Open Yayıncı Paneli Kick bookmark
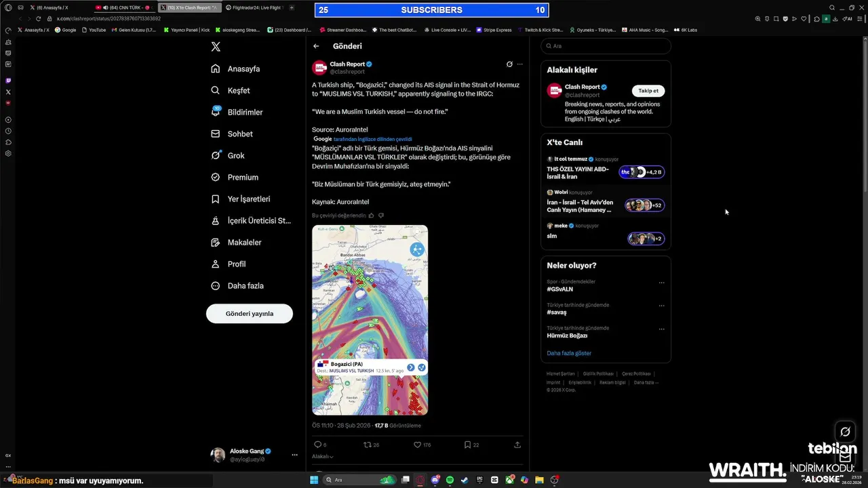Screen dimensions: 868x488 187,30
